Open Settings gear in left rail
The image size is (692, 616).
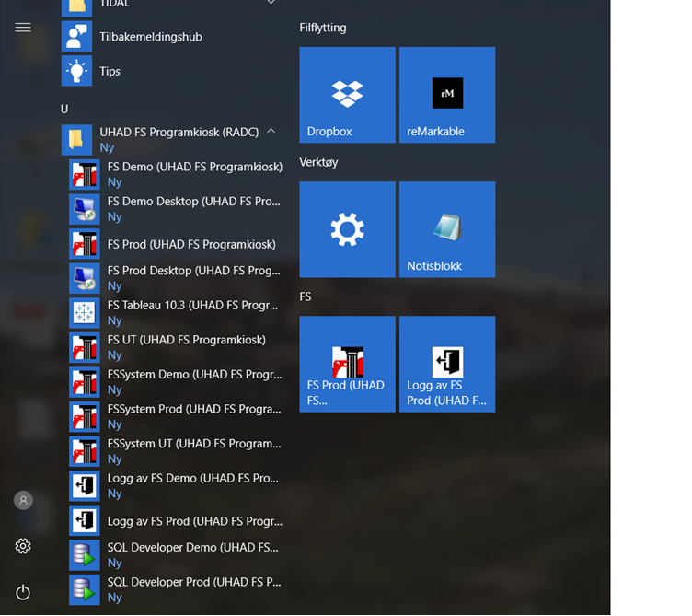pyautogui.click(x=23, y=546)
